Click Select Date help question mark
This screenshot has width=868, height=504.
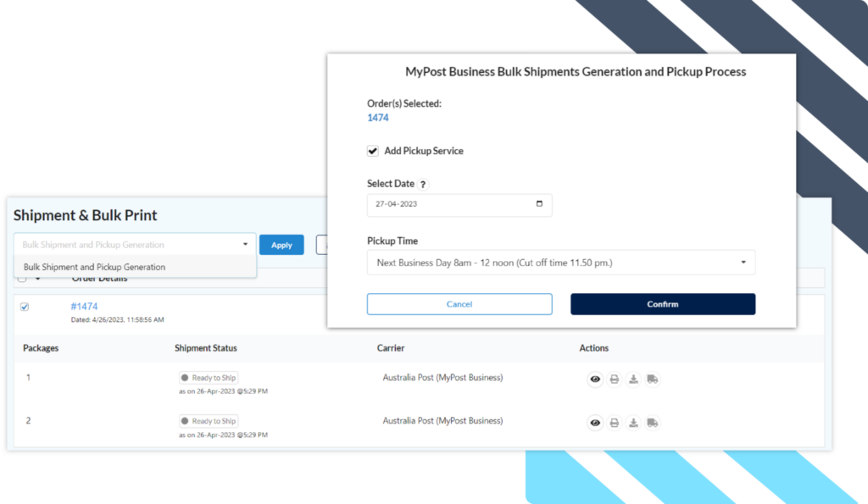(x=423, y=184)
